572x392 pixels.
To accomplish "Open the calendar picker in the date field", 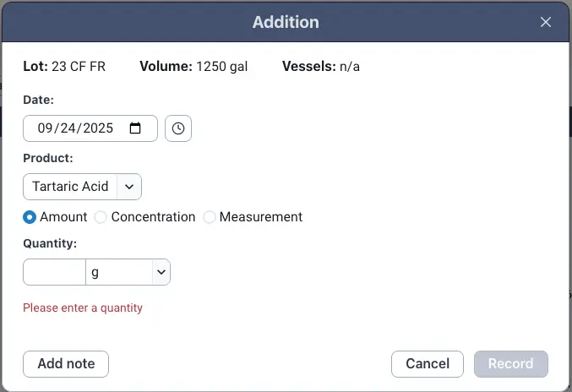I will pyautogui.click(x=135, y=128).
